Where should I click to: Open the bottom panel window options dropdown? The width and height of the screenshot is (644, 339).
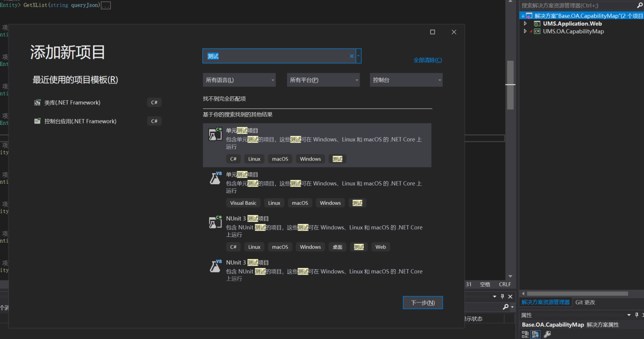click(x=495, y=297)
